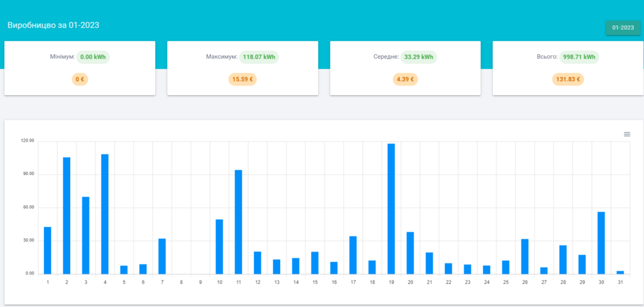
Task: Select the bar for day 30
Action: pyautogui.click(x=601, y=243)
